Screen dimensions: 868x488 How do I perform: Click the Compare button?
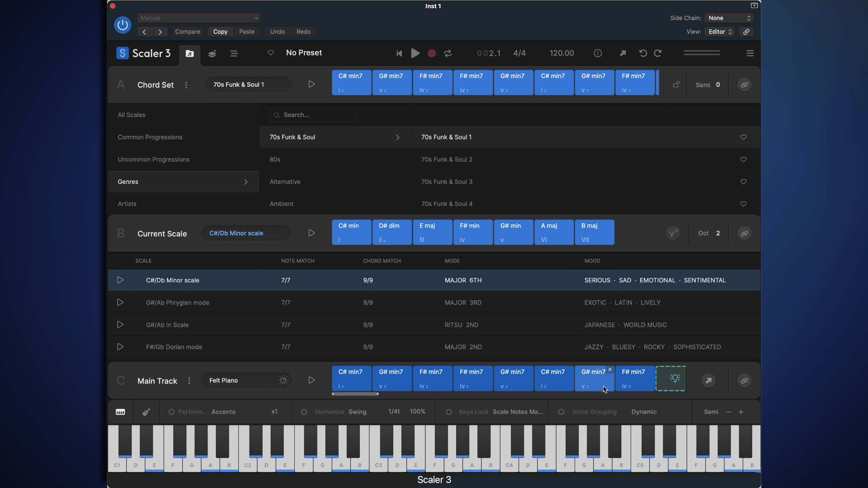point(188,32)
